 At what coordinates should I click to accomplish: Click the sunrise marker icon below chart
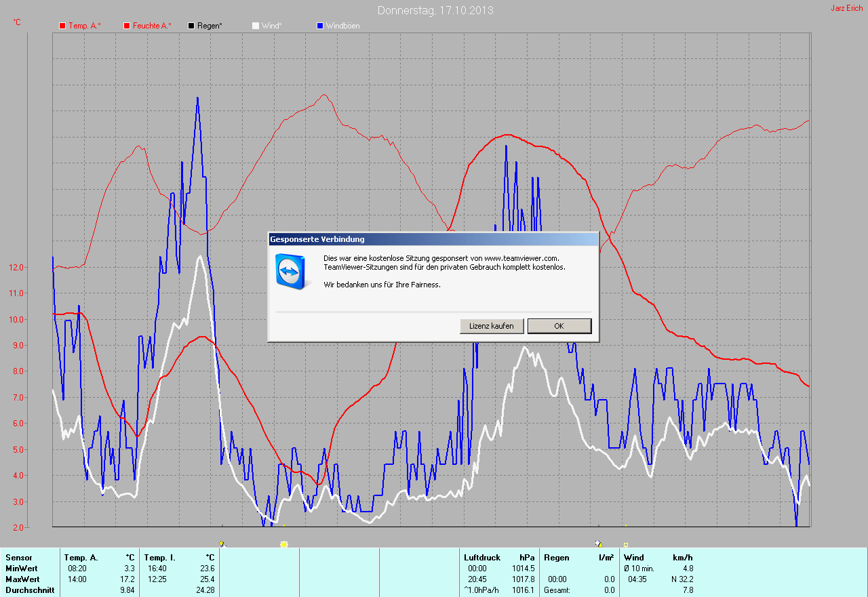[222, 543]
